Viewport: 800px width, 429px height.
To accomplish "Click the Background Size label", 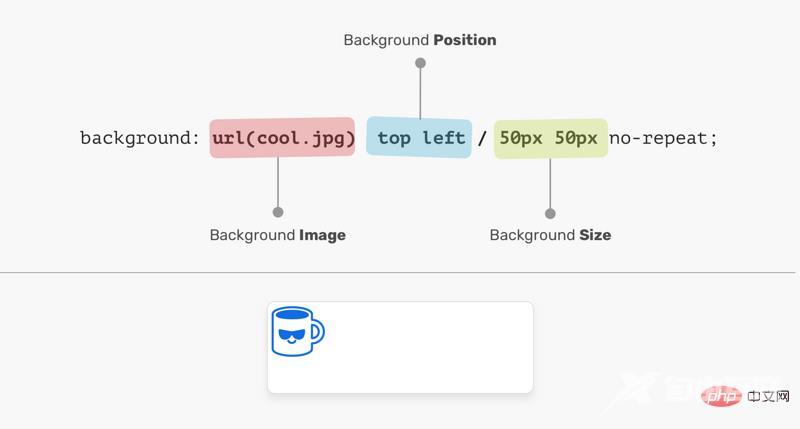I will [550, 235].
